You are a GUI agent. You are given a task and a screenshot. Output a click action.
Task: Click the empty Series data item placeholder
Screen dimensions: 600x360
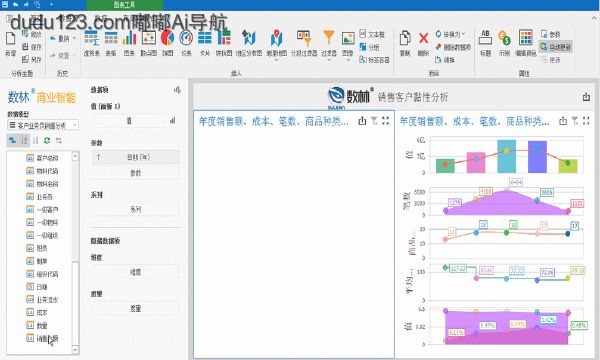(135, 209)
